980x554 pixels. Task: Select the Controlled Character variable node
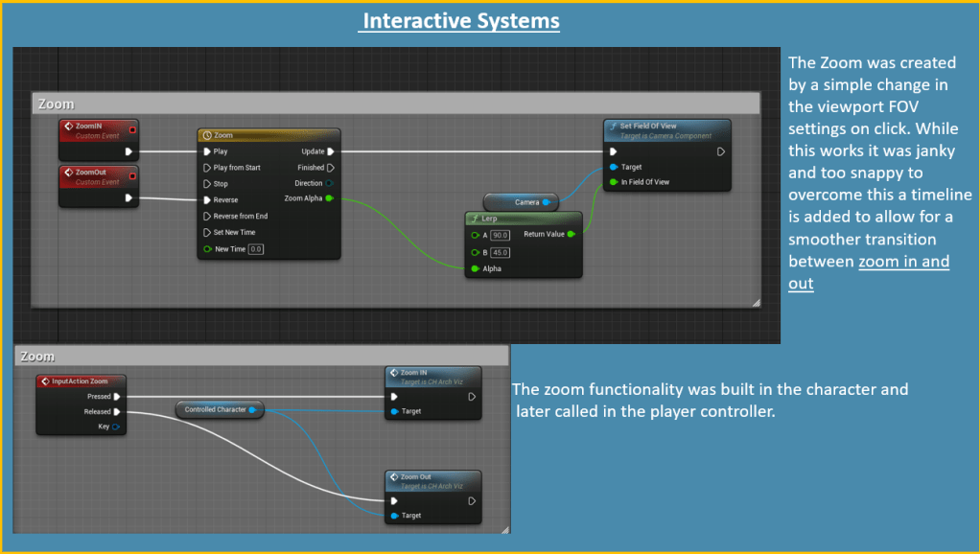coord(217,410)
